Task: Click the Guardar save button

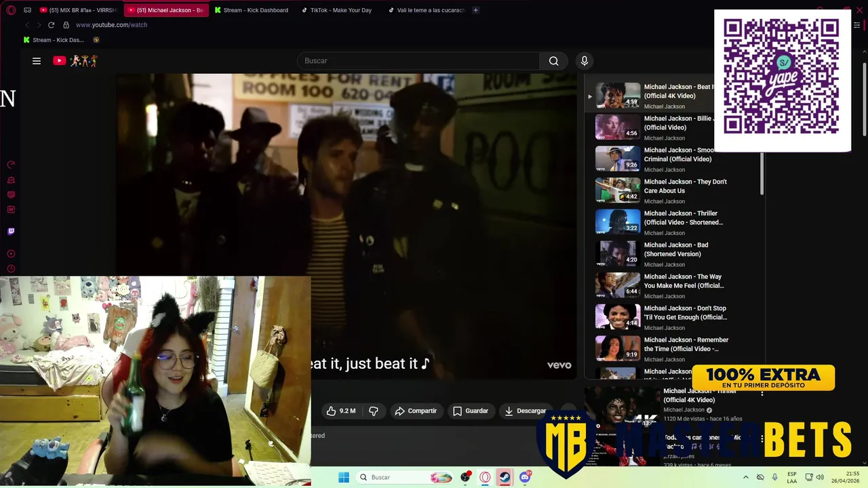Action: coord(471,411)
